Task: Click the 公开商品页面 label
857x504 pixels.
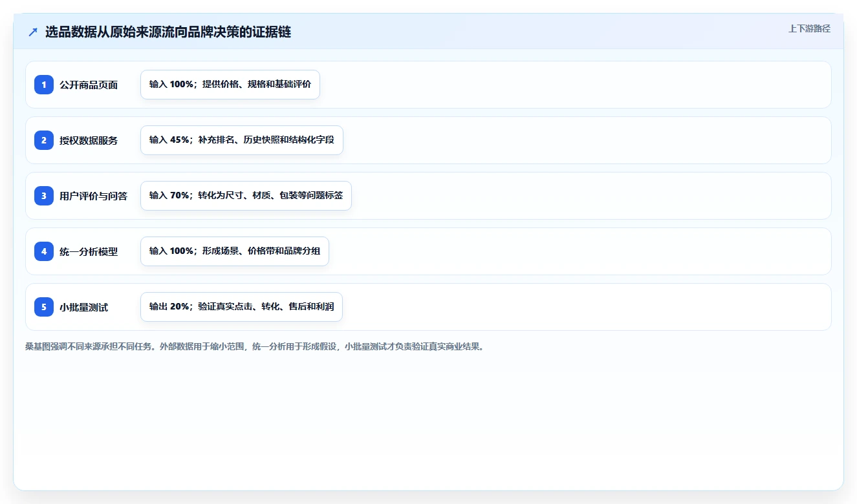Action: [89, 85]
